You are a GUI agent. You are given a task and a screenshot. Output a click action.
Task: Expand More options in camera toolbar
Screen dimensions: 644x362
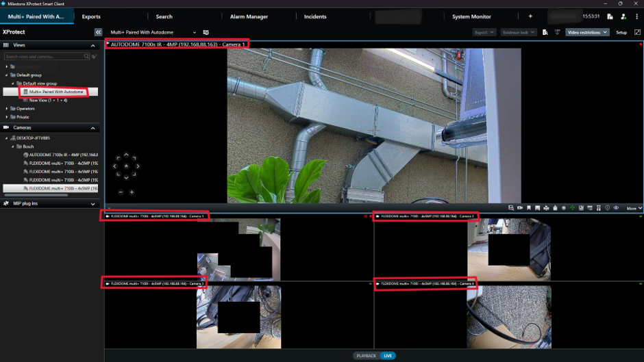(x=634, y=209)
